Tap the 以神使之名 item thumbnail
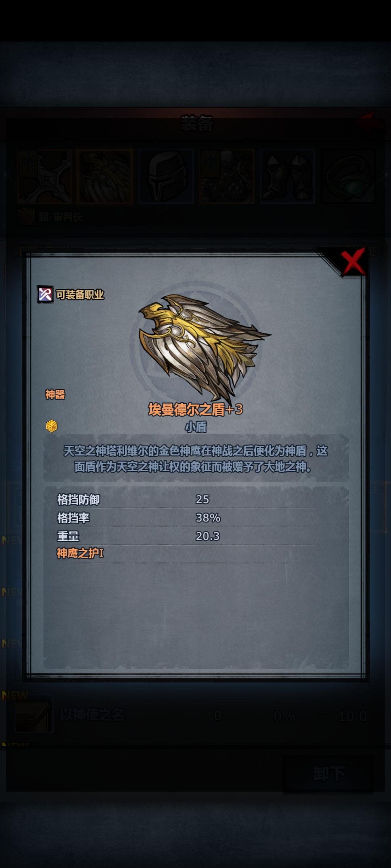This screenshot has width=391, height=868. click(x=33, y=715)
